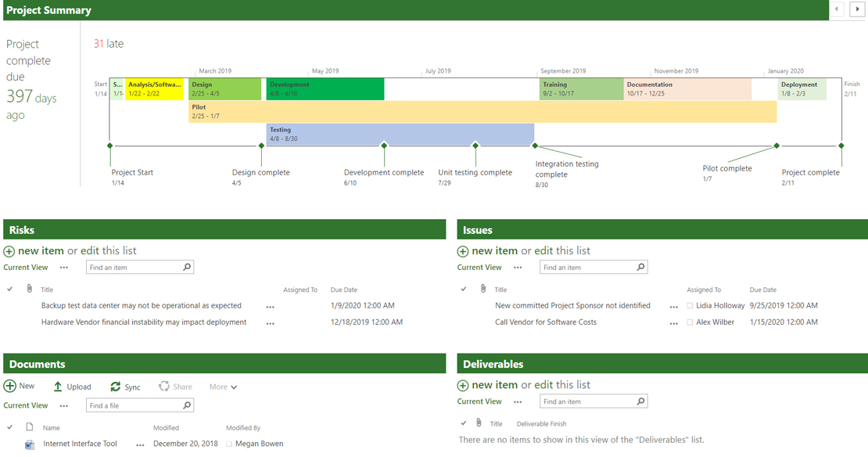Select Current View in the Risks list

point(26,268)
